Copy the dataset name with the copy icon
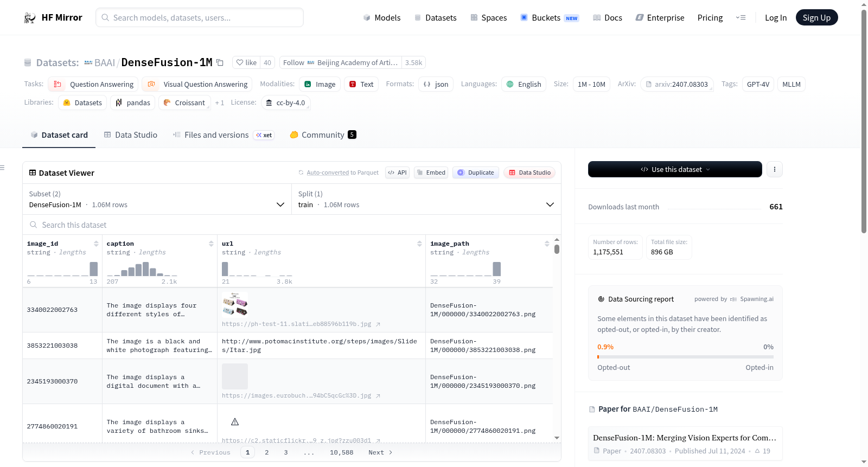 point(220,62)
